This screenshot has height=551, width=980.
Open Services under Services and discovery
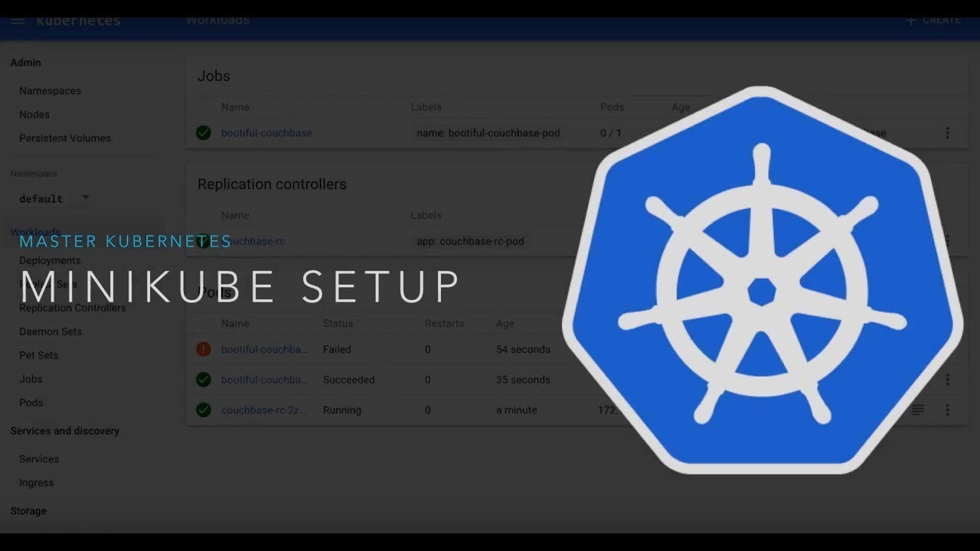39,459
